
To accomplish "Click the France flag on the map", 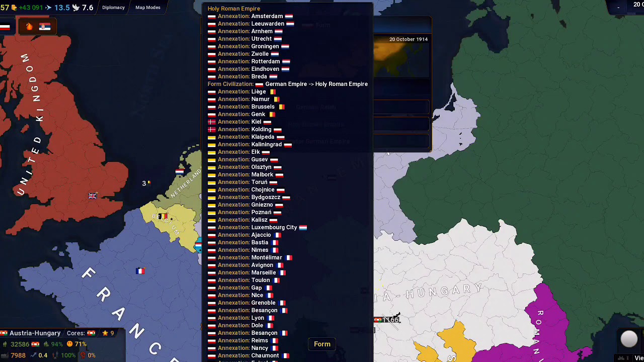I will point(140,271).
